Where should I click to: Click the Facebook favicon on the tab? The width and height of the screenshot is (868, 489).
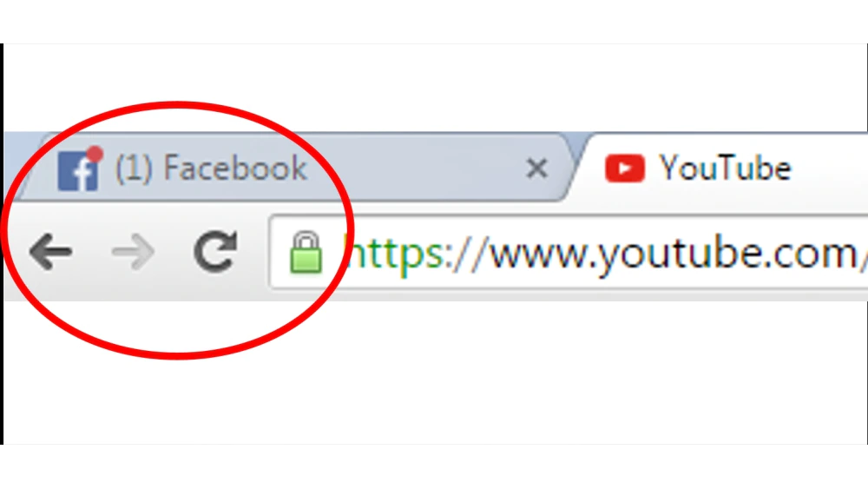78,171
